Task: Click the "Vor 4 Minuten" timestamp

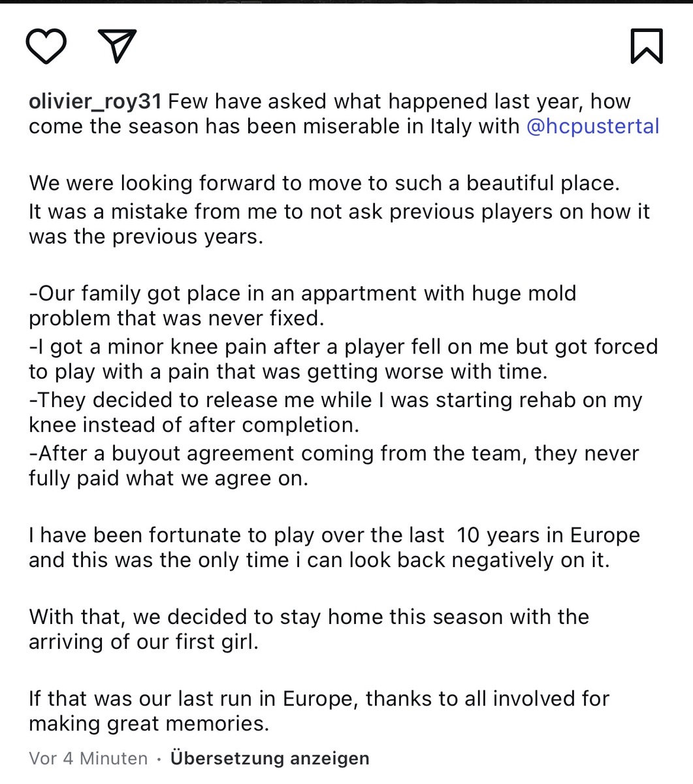Action: (x=88, y=758)
